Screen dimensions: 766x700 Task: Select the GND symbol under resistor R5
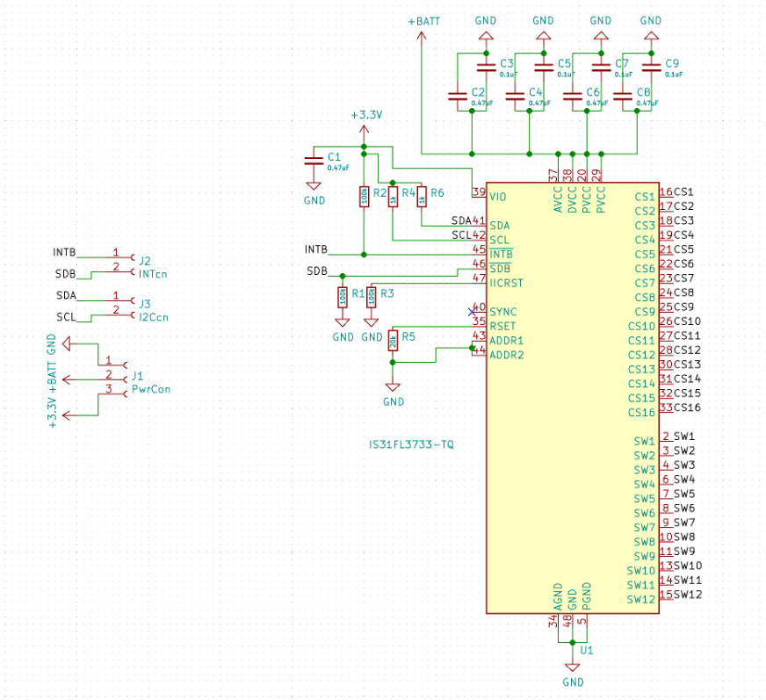pos(394,387)
